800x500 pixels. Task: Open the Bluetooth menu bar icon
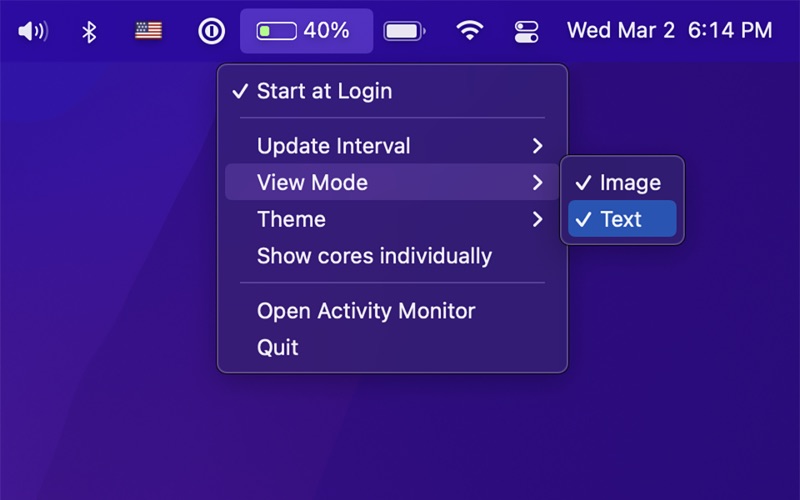89,32
